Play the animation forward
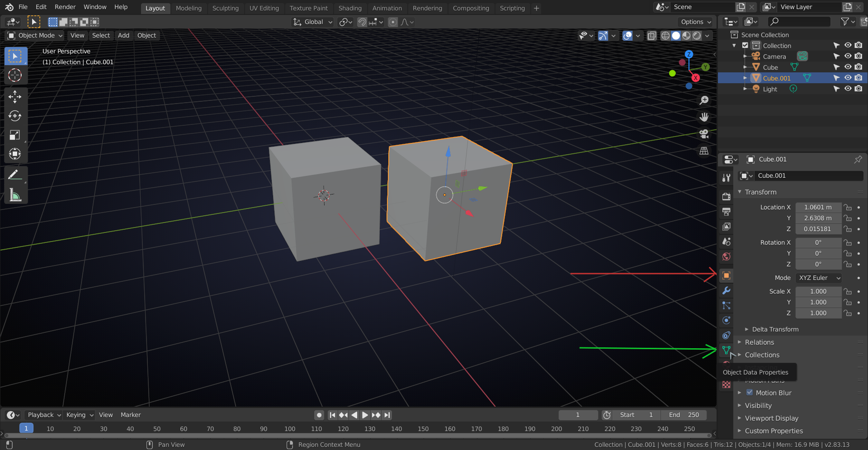868x450 pixels. tap(365, 415)
